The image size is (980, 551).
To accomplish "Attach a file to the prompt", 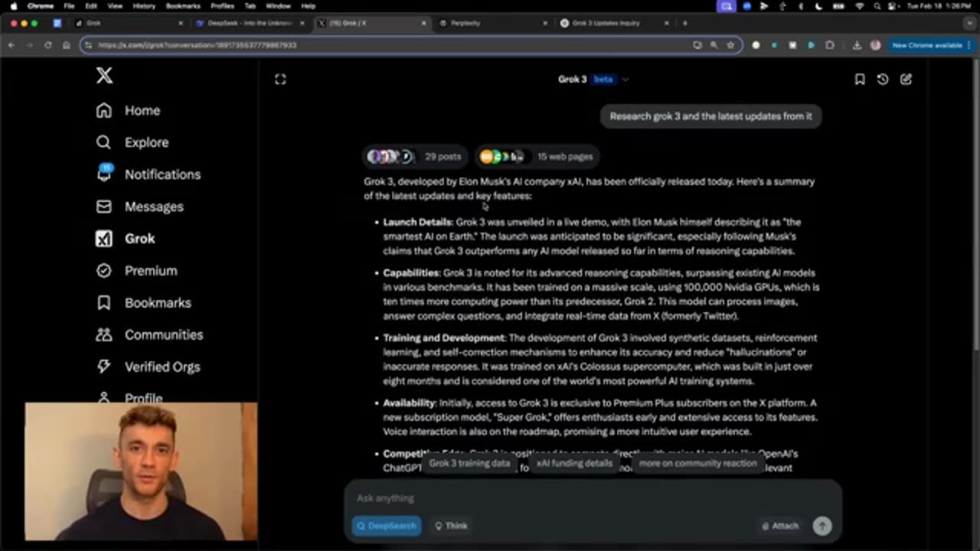I will 779,526.
